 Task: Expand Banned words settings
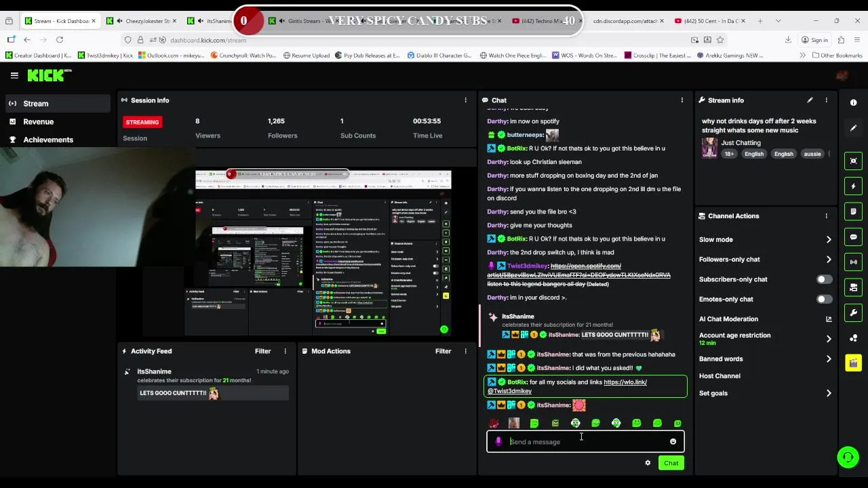[829, 359]
